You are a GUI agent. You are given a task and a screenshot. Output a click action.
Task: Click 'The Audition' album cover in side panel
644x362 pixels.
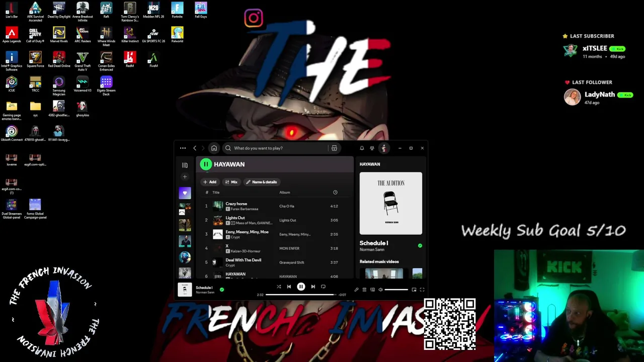click(391, 203)
